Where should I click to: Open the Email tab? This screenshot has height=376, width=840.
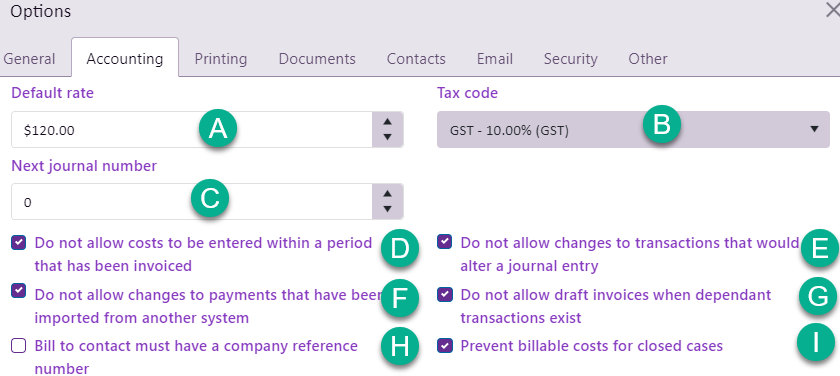coord(495,58)
